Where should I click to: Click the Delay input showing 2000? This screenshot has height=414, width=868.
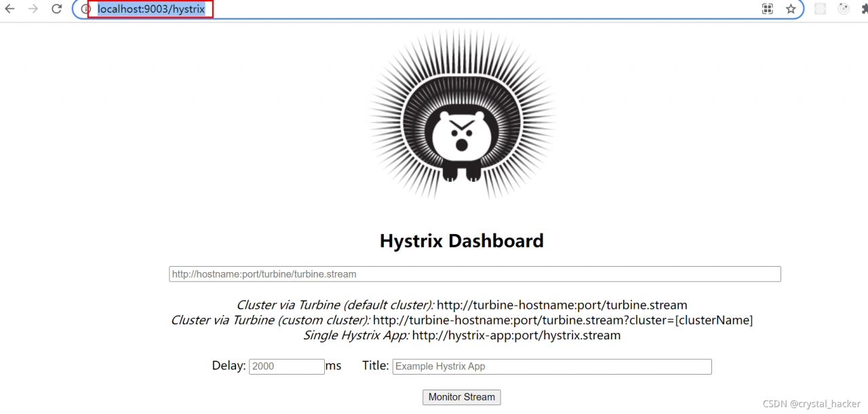click(x=287, y=366)
